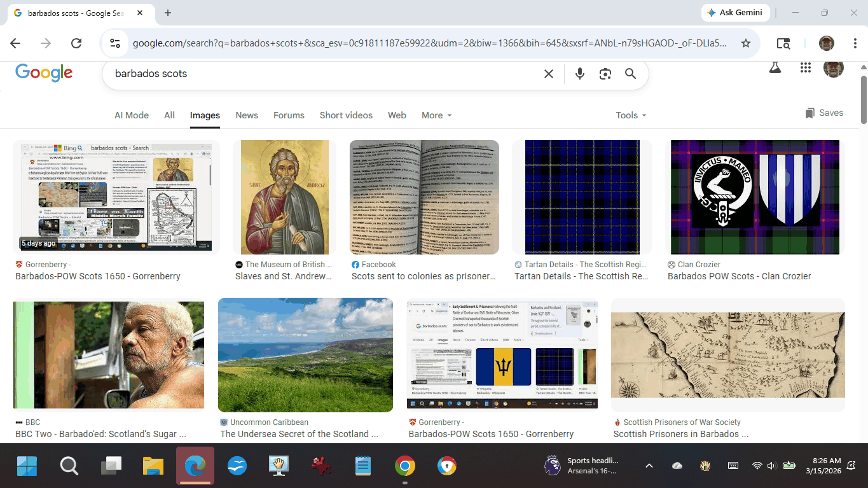This screenshot has height=488, width=868.
Task: Clear the search box text
Action: click(549, 74)
